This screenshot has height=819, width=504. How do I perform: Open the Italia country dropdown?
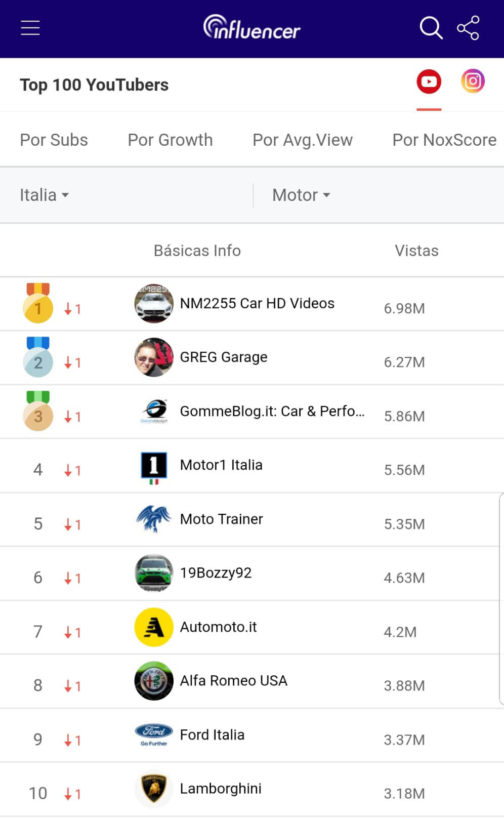click(44, 195)
